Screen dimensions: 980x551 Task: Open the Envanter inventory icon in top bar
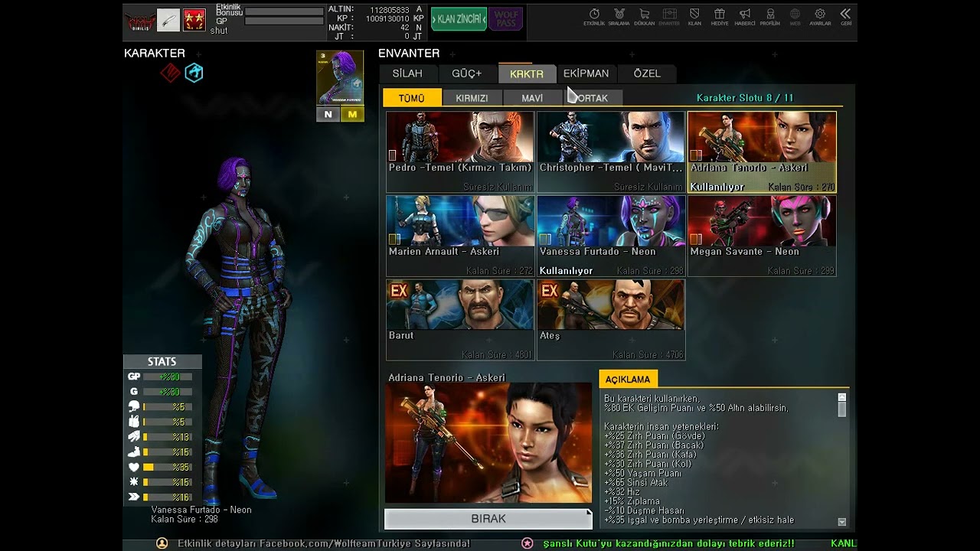(x=669, y=17)
